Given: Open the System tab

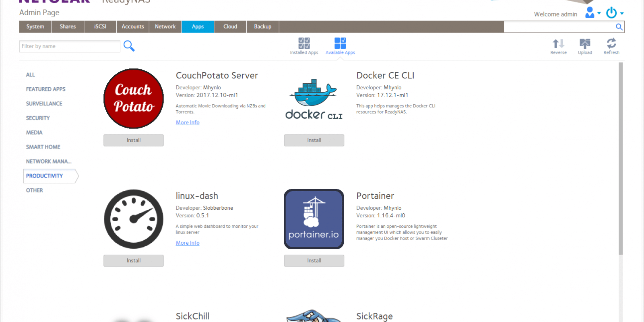Looking at the screenshot, I should click(x=35, y=27).
